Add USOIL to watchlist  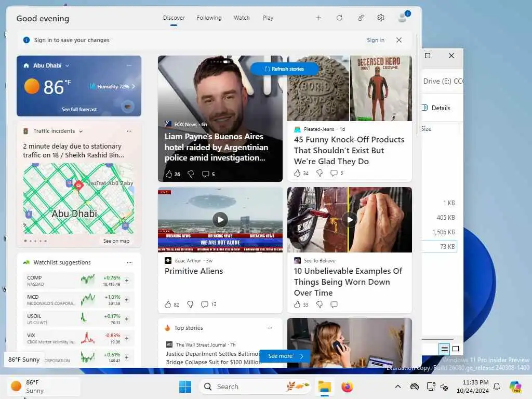pyautogui.click(x=127, y=319)
